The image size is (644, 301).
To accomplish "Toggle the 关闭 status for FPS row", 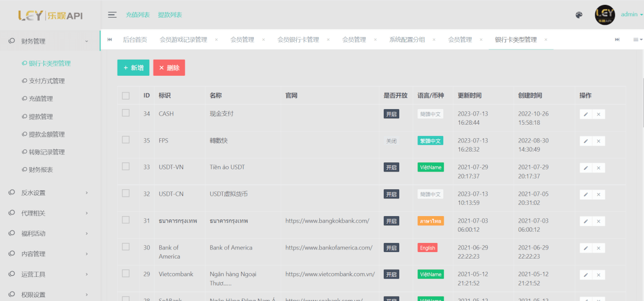I will (x=391, y=141).
